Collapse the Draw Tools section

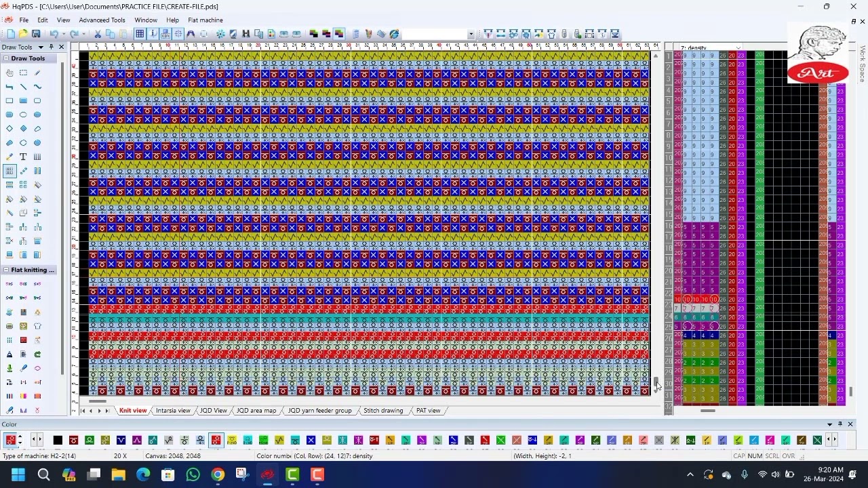pos(6,58)
